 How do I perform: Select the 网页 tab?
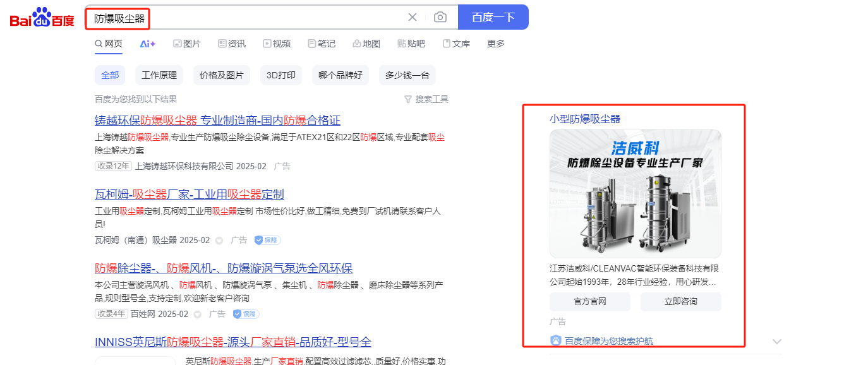109,44
